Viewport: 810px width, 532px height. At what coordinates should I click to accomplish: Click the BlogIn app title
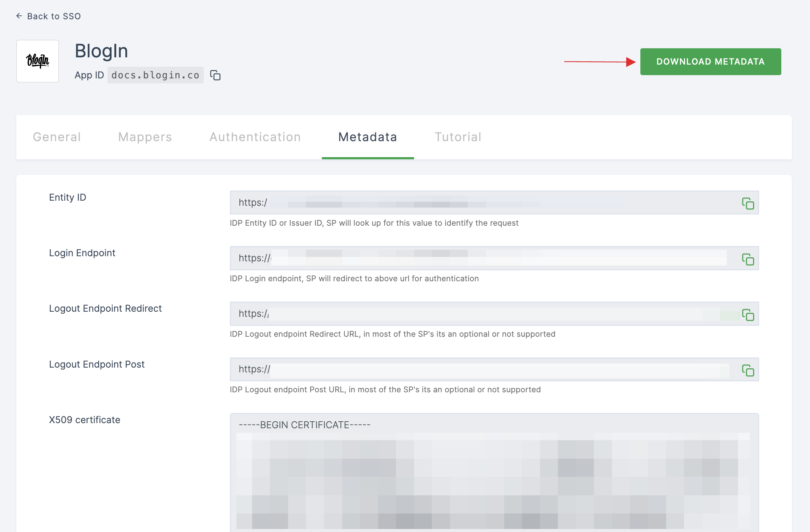click(x=101, y=51)
